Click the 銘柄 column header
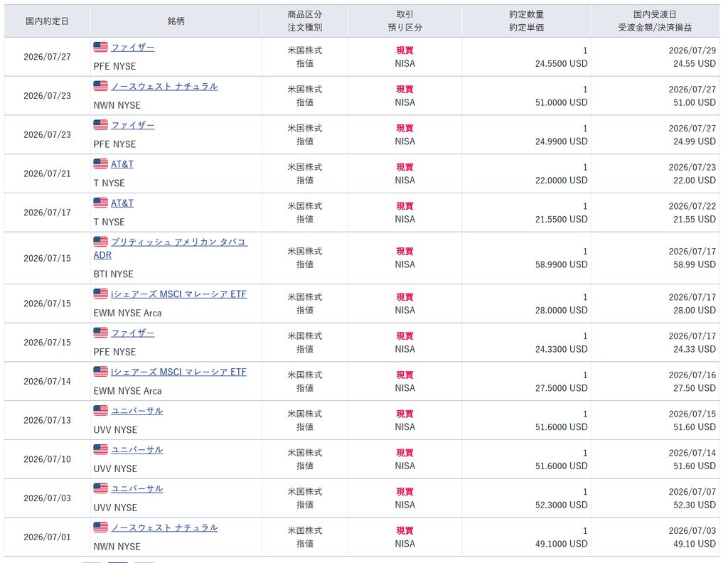Screen dimensions: 728x563 (176, 21)
